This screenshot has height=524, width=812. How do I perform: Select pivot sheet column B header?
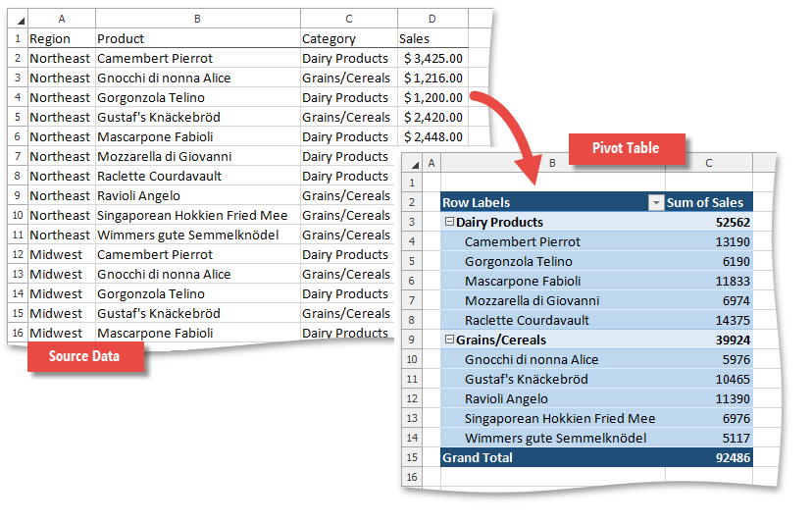(x=552, y=163)
